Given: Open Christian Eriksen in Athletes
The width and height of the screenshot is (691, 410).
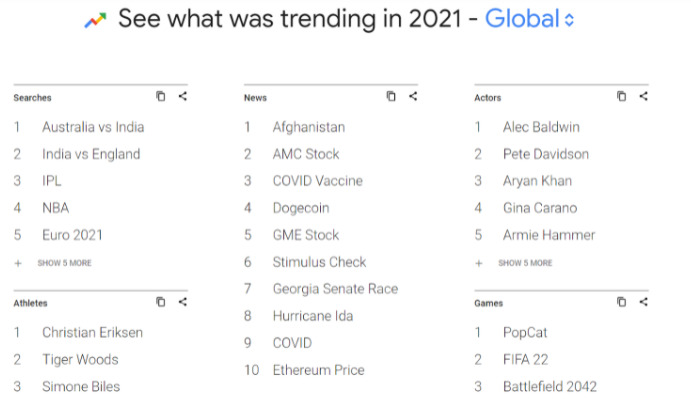Looking at the screenshot, I should (x=93, y=332).
